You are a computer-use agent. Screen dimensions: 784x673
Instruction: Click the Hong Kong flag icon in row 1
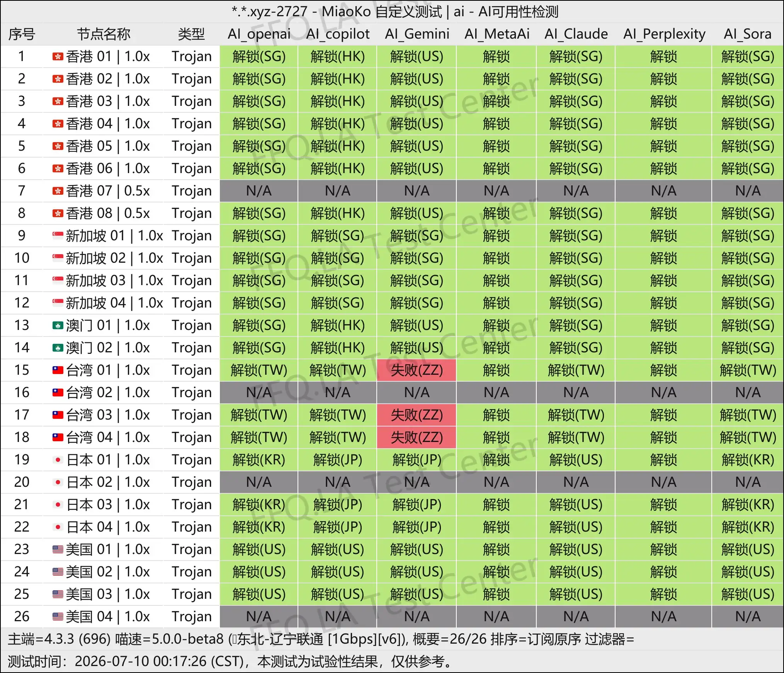[58, 57]
